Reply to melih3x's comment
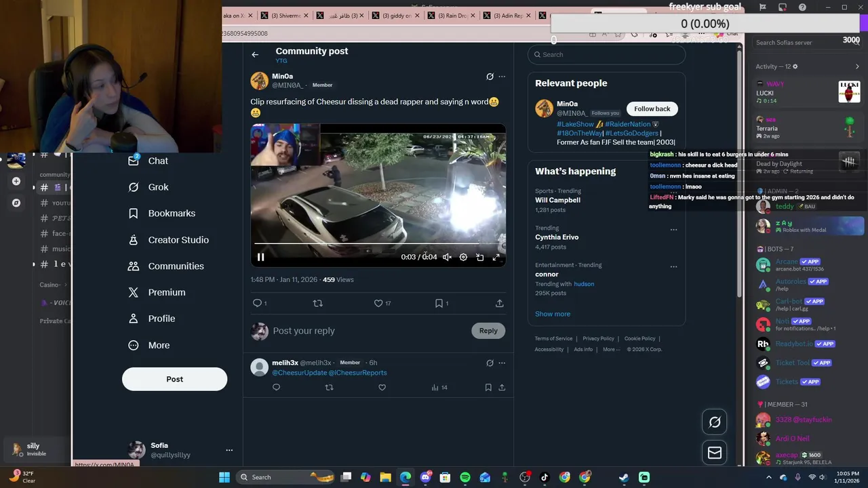868x488 pixels. (276, 387)
